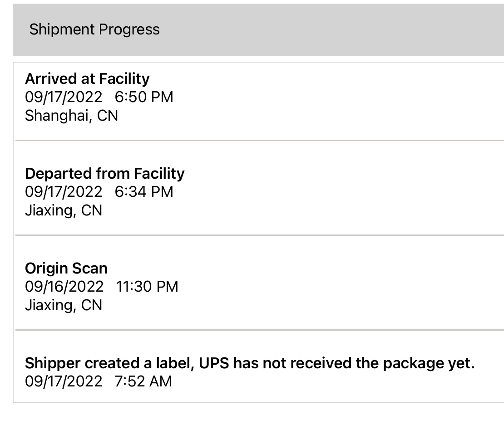Screen dimensions: 504x425
Task: Click the 09/17/2022 date under Departed from Facility
Action: pyautogui.click(x=64, y=192)
